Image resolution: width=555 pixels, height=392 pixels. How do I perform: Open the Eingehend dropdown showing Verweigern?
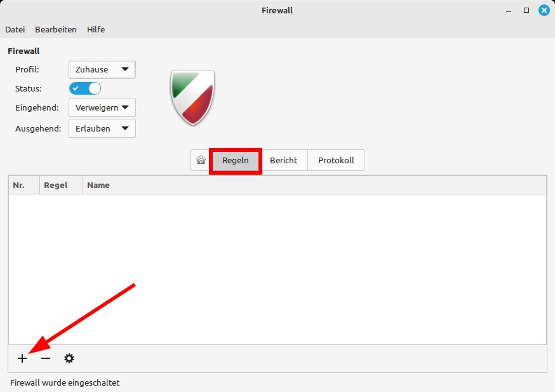[x=102, y=107]
